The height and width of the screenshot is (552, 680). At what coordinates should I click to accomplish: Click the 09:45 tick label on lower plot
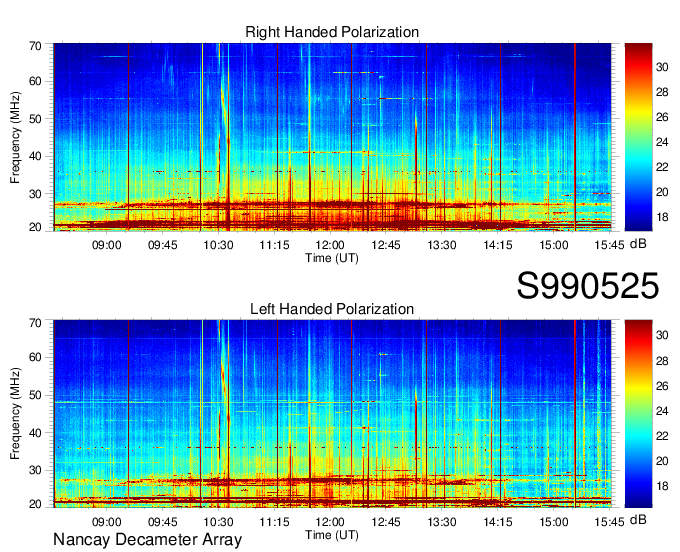(163, 522)
